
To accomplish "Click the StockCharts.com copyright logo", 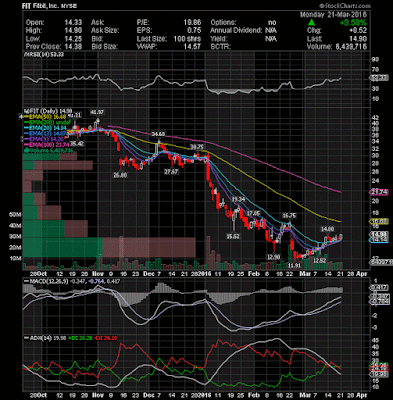I will [x=344, y=6].
